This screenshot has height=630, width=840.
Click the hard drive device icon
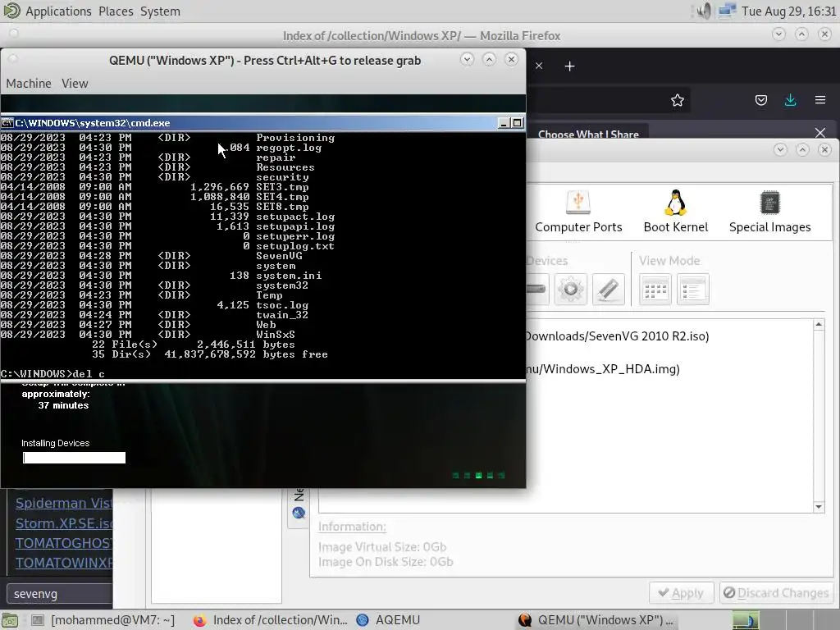point(536,290)
